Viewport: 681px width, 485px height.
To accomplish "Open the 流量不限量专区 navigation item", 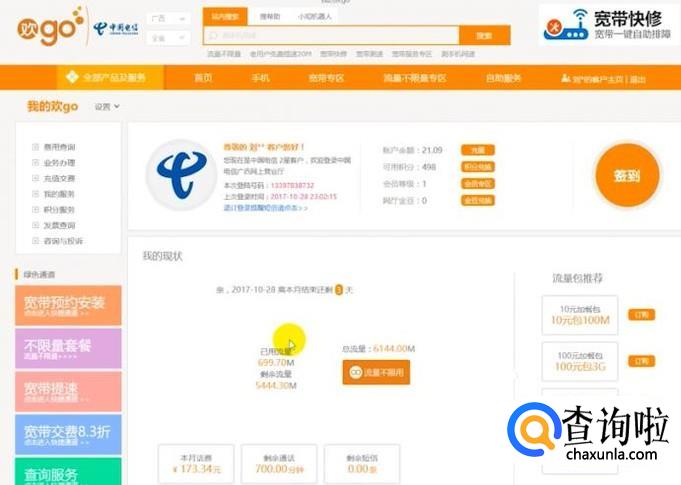I will pyautogui.click(x=414, y=78).
